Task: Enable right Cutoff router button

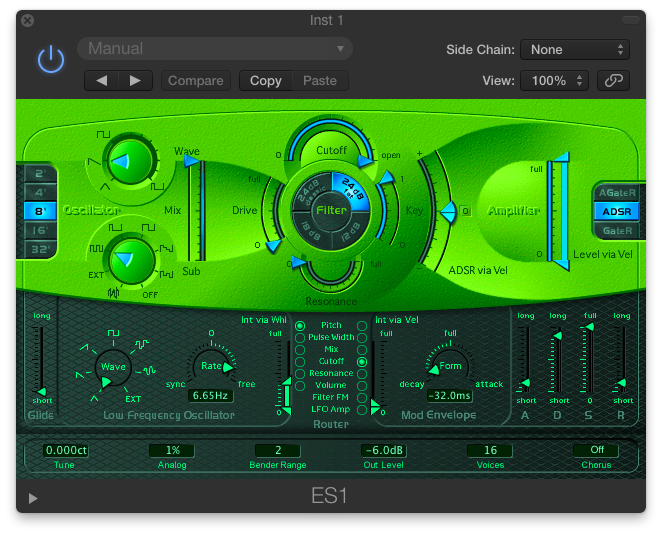Action: click(x=362, y=362)
